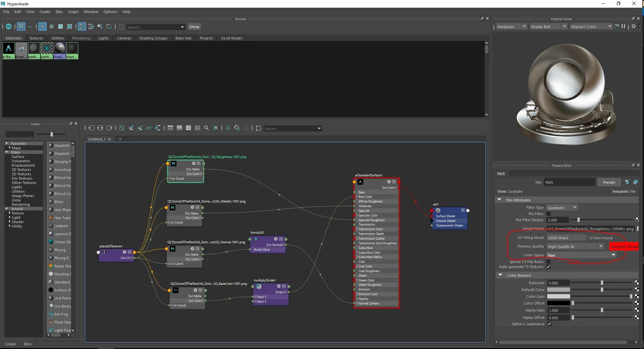The height and width of the screenshot is (349, 644).
Task: Click the node editor magnifier icon
Action: coord(207,128)
